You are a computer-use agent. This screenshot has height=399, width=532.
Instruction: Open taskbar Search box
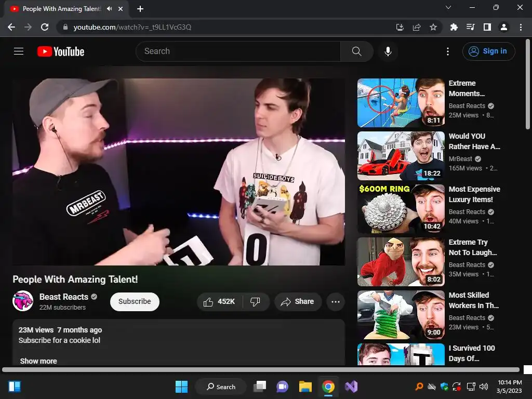pyautogui.click(x=221, y=387)
